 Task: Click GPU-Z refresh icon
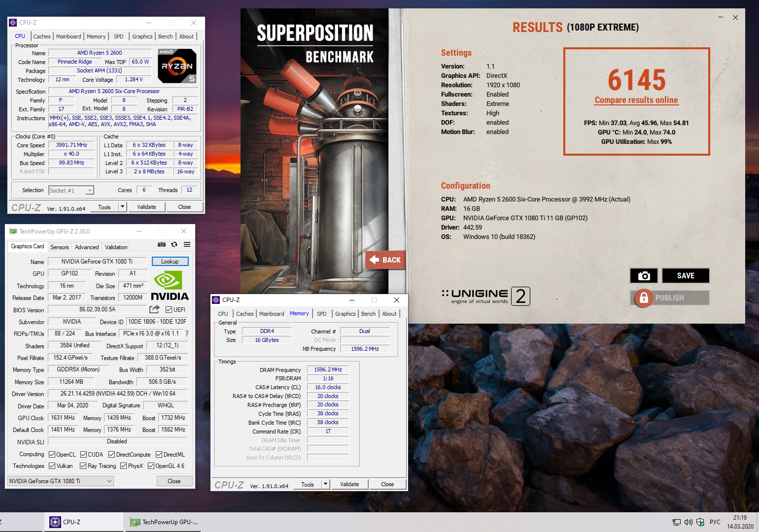pyautogui.click(x=174, y=244)
